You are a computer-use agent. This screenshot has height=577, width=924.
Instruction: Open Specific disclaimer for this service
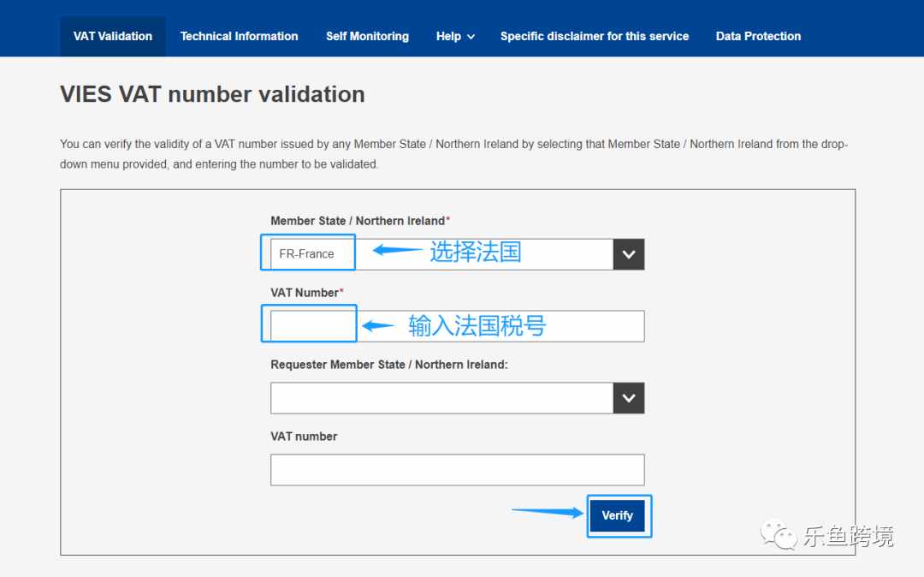(x=594, y=36)
